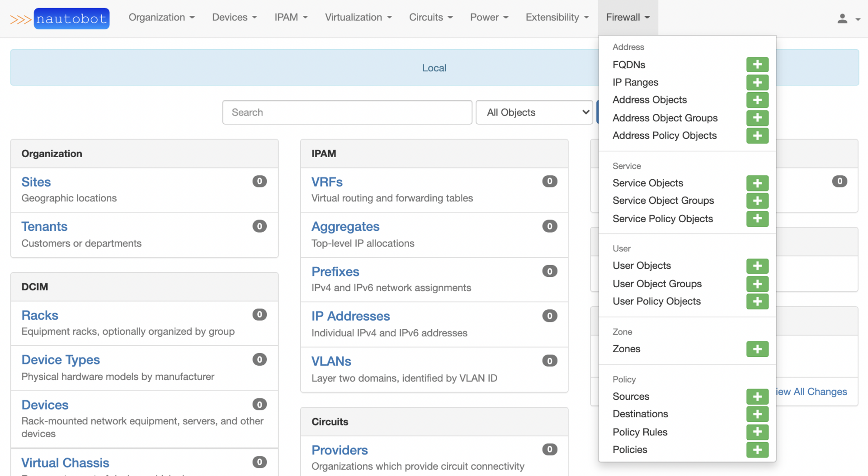
Task: Add a new Service Object
Action: click(757, 183)
